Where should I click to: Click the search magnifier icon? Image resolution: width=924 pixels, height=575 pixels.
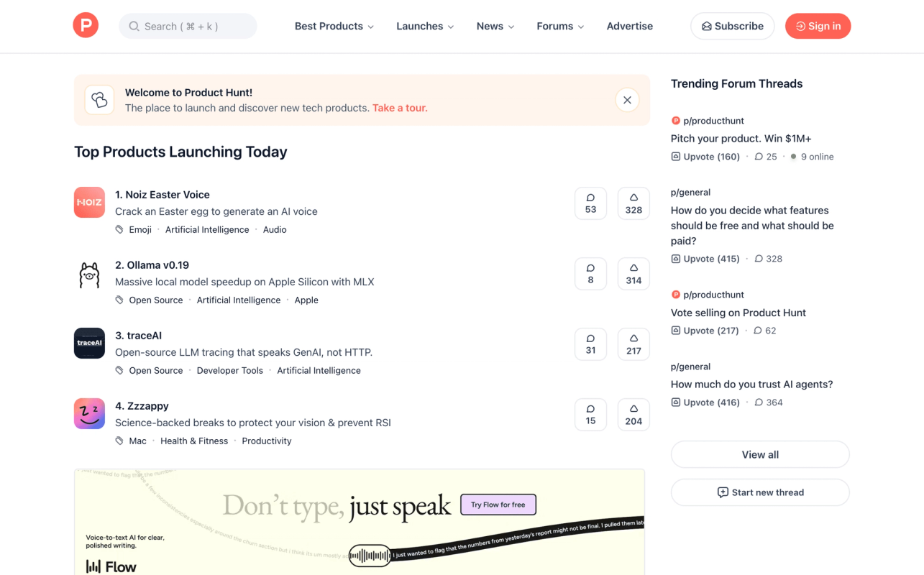(x=134, y=27)
